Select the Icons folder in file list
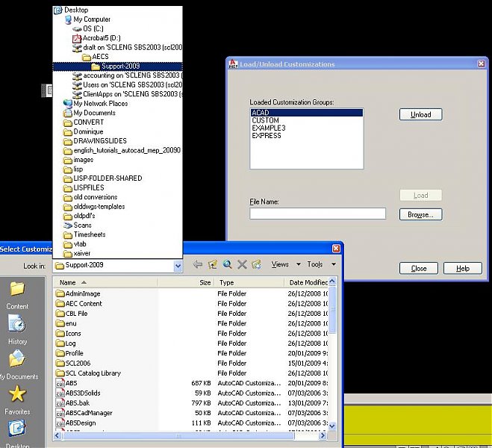 tap(69, 333)
